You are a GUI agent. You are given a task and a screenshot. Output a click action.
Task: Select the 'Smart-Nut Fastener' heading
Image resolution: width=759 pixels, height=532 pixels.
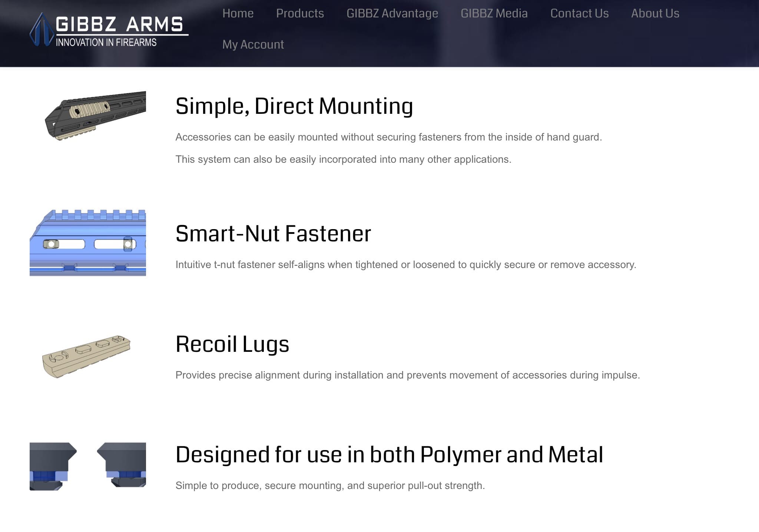[273, 234]
